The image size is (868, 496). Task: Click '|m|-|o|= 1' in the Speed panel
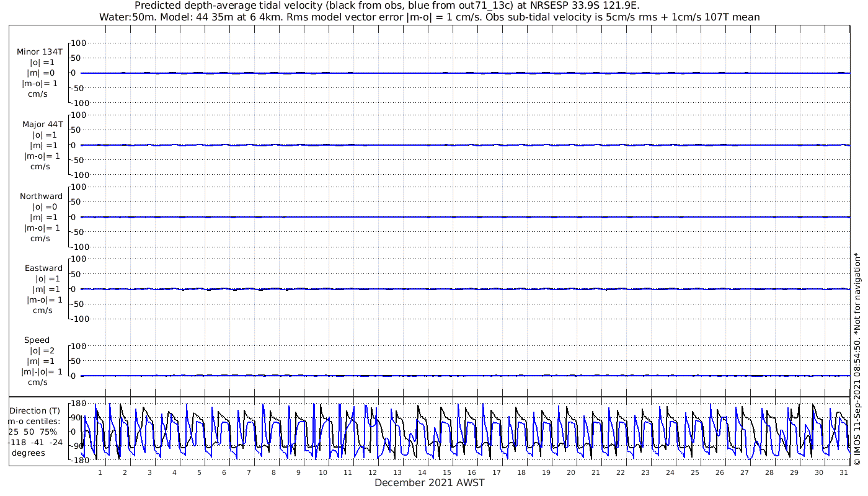[42, 371]
